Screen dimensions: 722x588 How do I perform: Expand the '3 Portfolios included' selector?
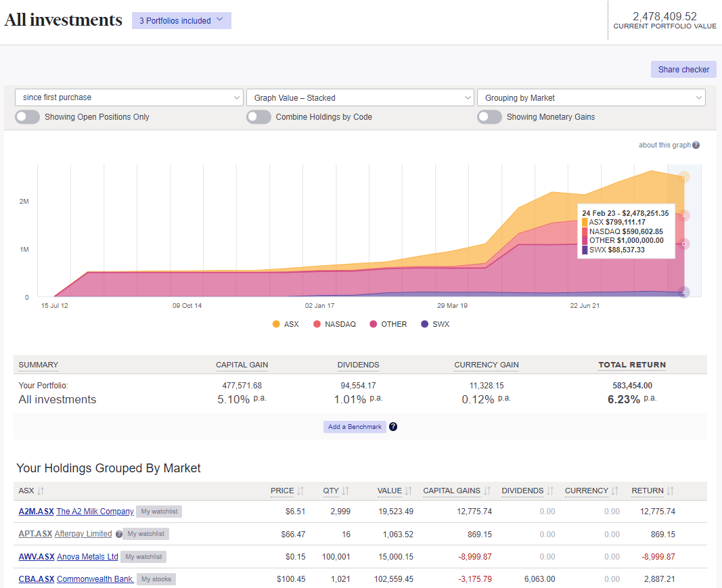[x=181, y=20]
